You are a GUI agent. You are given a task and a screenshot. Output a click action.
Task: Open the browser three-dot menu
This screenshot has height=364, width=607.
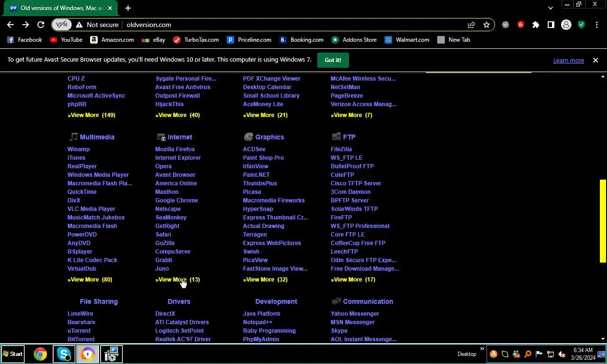(597, 25)
